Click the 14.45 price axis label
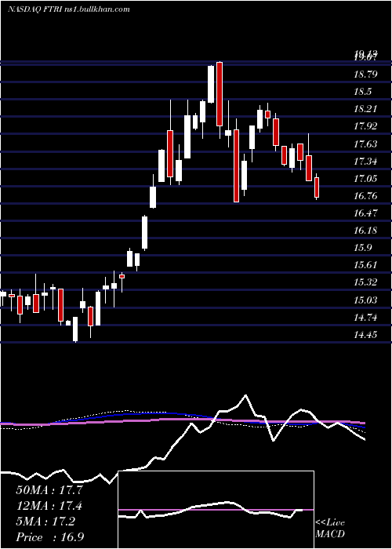This screenshot has width=392, height=549. (366, 335)
